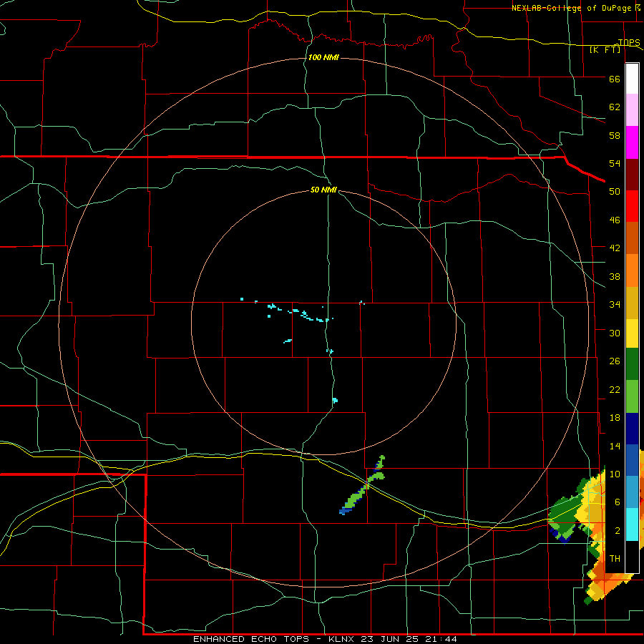Click the "TOPS" legend title
This screenshot has height=644, width=644.
coord(629,42)
